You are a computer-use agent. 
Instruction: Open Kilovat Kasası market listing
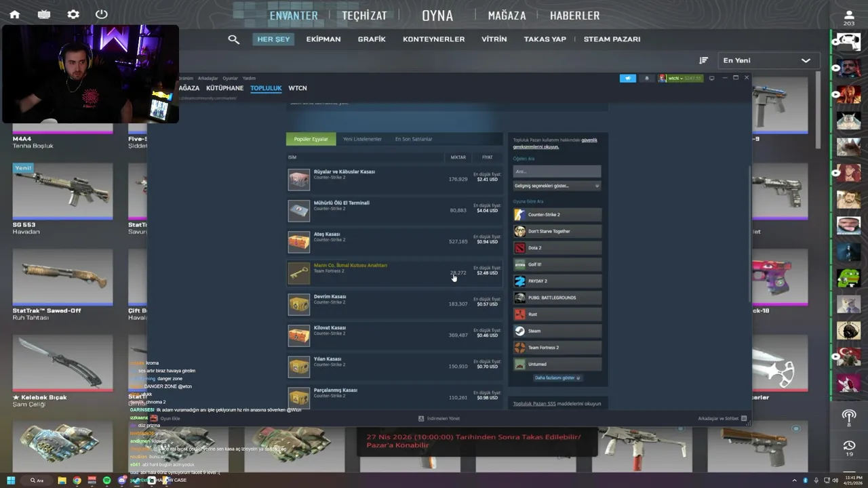tap(393, 335)
